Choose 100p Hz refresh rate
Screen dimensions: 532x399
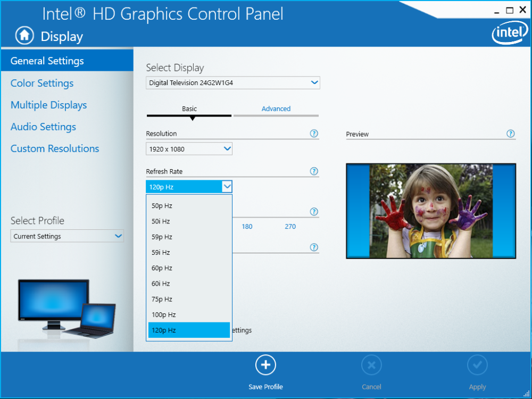click(x=189, y=315)
